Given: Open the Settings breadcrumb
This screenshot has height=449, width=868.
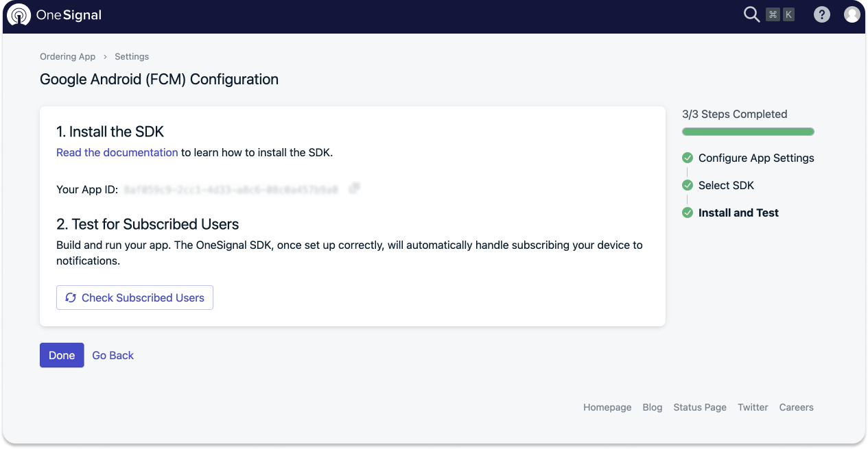Looking at the screenshot, I should (132, 56).
